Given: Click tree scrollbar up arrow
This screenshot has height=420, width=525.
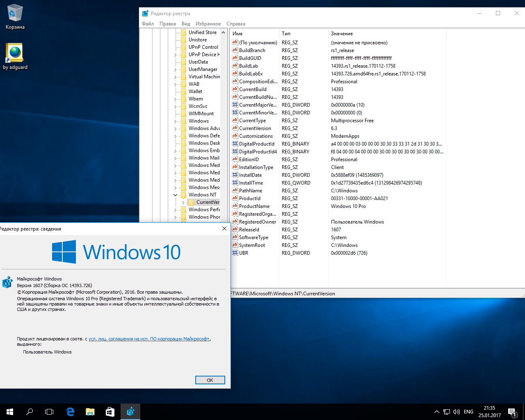Looking at the screenshot, I should pyautogui.click(x=224, y=32).
